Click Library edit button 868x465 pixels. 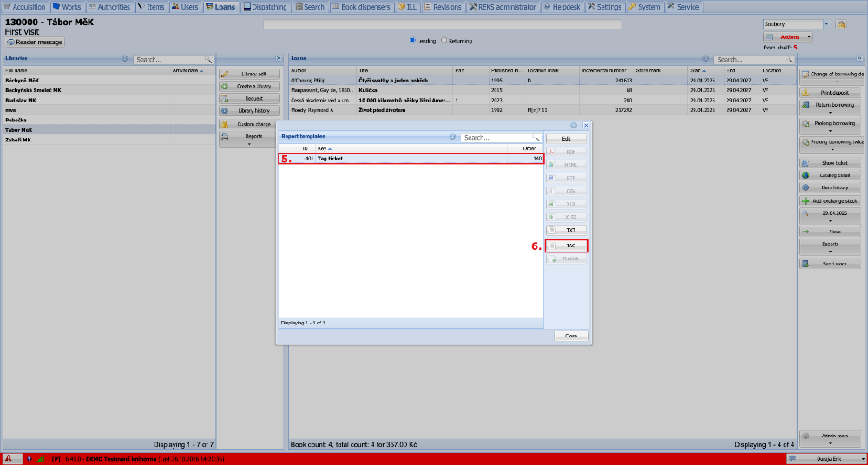click(250, 75)
